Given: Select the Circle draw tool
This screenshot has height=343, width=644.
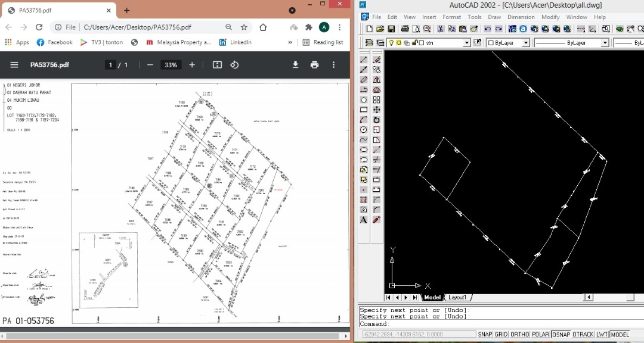Looking at the screenshot, I should point(364,130).
